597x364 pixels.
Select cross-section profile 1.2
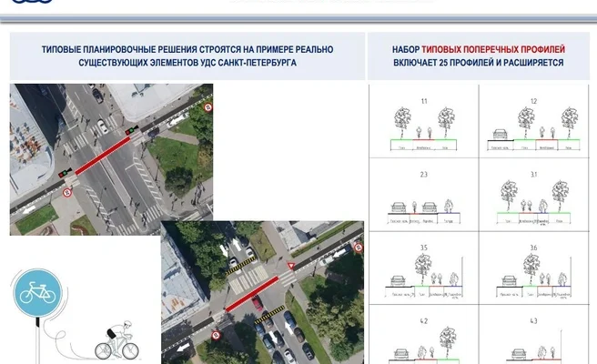(x=533, y=123)
